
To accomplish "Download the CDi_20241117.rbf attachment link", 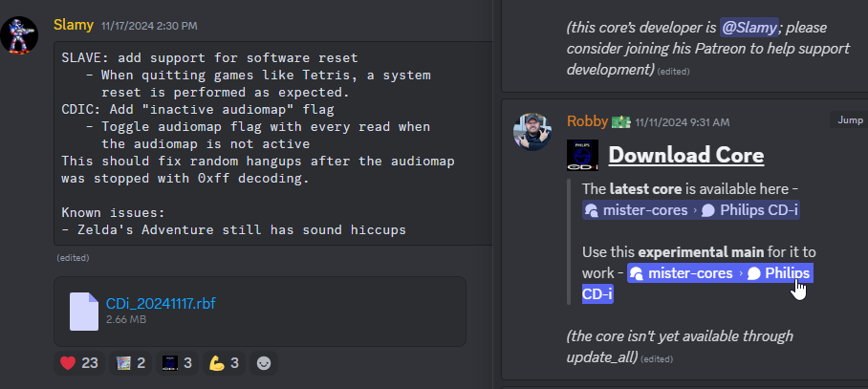I will point(161,303).
